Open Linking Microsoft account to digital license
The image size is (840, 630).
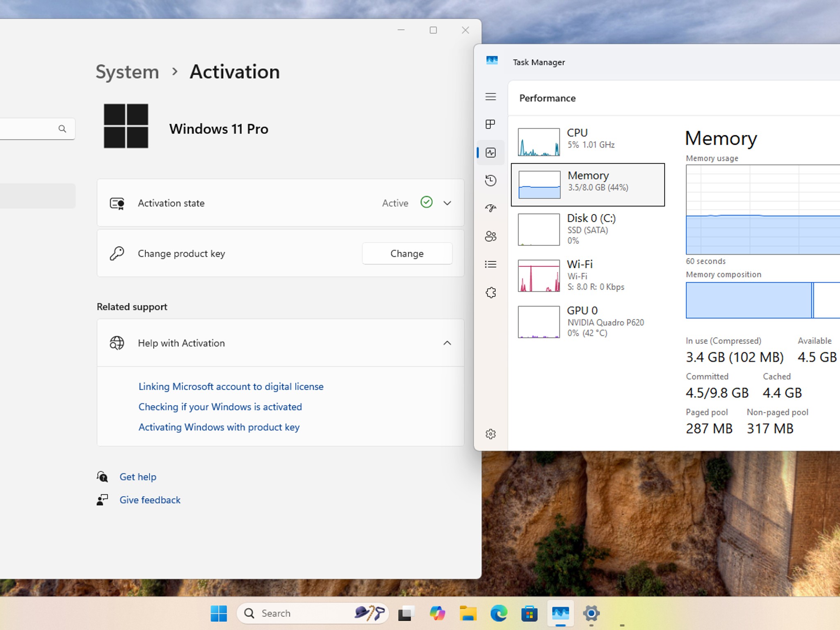click(x=231, y=386)
